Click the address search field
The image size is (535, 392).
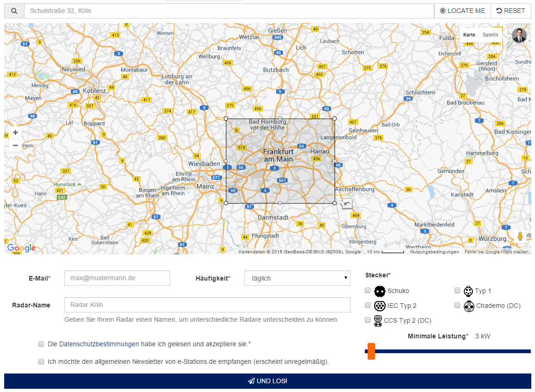click(229, 11)
